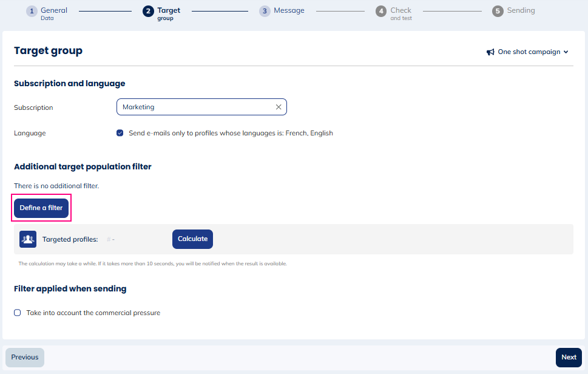Click step 3 circle icon
588x374 pixels.
(x=265, y=12)
